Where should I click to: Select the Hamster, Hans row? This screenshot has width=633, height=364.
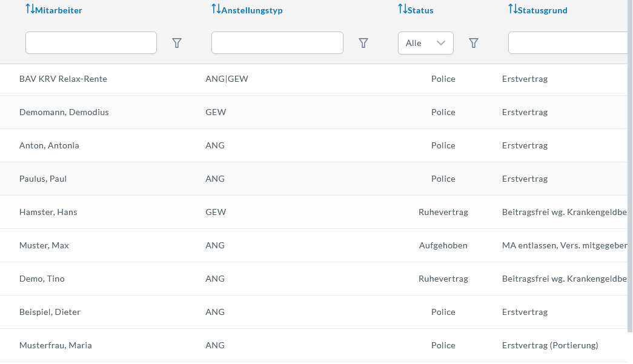(48, 212)
